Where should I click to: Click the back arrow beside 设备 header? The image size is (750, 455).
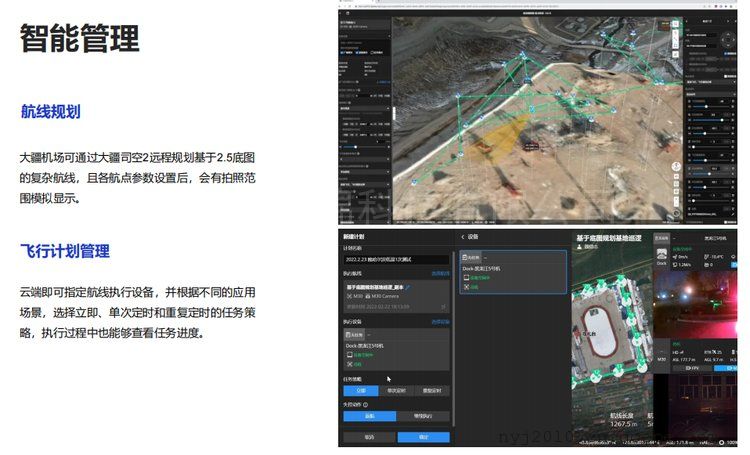(462, 237)
